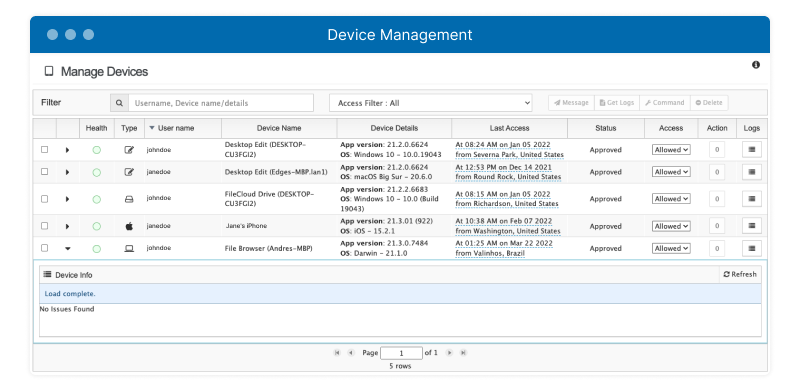The image size is (800, 392).
Task: Click health circle for FileCloud Drive row
Action: pos(96,199)
